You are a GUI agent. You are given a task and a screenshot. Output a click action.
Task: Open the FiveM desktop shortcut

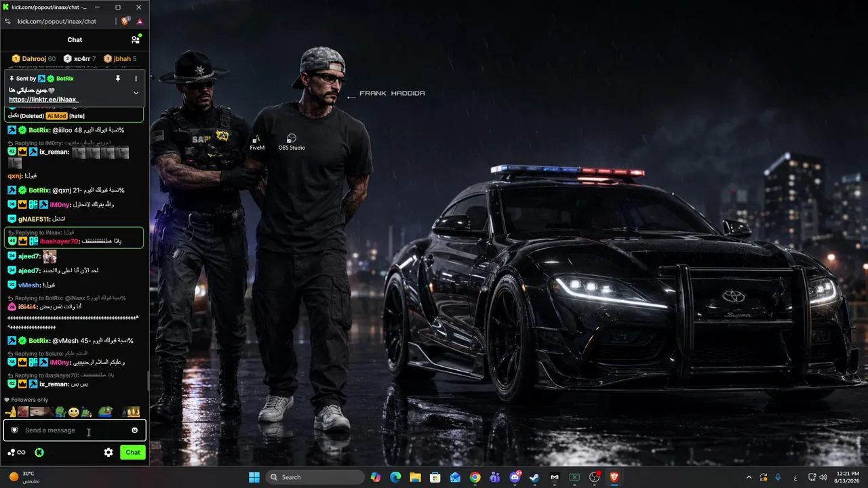[x=257, y=142]
